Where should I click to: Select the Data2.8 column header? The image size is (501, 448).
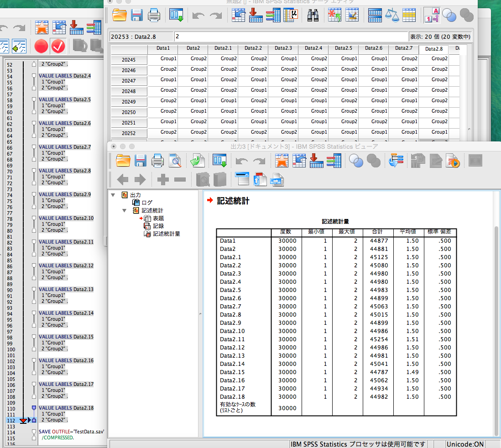click(434, 49)
